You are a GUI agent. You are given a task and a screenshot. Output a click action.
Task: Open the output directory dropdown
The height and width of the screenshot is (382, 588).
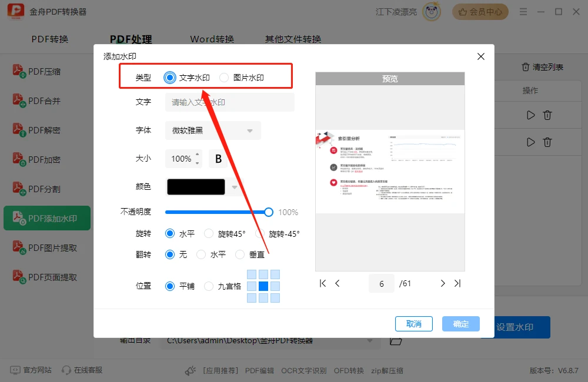(x=370, y=341)
